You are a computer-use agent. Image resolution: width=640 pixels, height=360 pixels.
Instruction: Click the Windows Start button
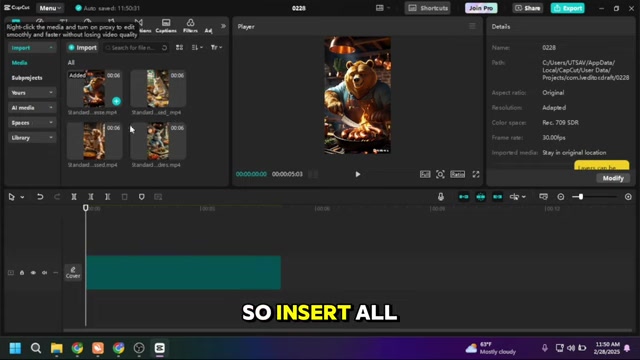tap(16, 348)
